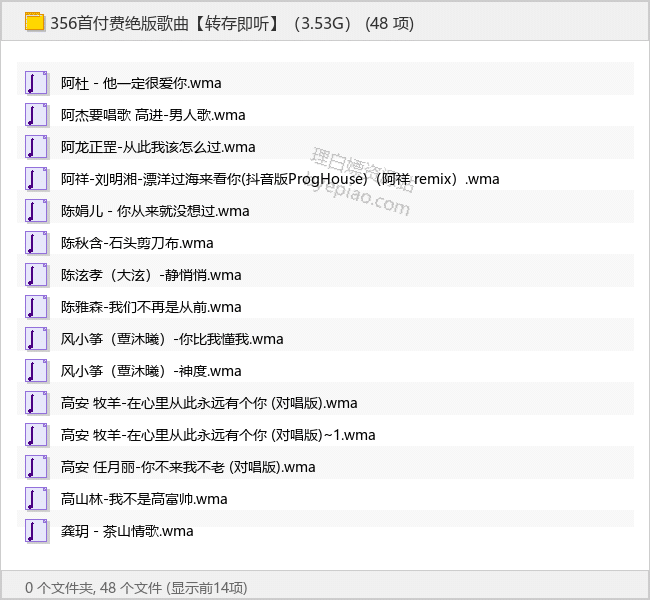Click music icon for 阿杜 - 他一定很爱你.wma
The height and width of the screenshot is (600, 650).
[36, 83]
